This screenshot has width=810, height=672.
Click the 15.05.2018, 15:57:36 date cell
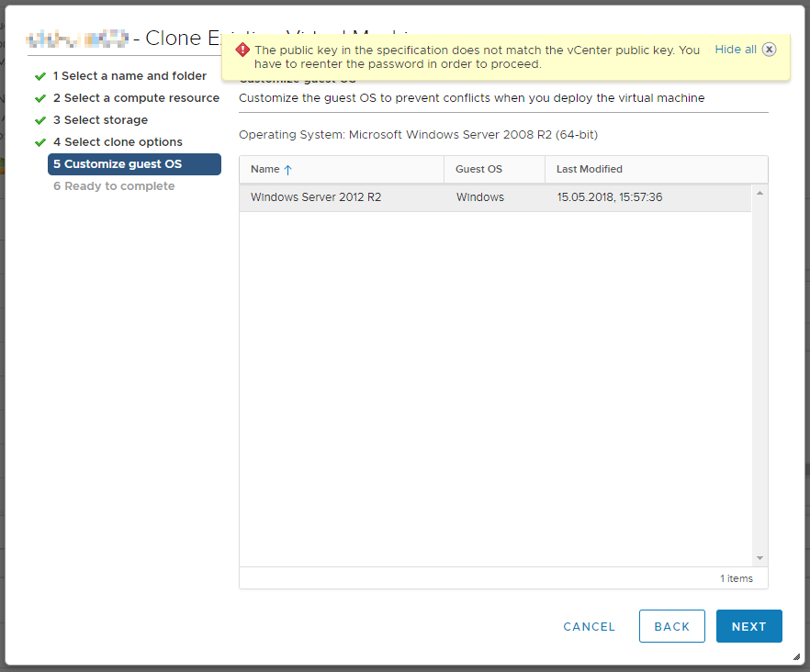610,197
